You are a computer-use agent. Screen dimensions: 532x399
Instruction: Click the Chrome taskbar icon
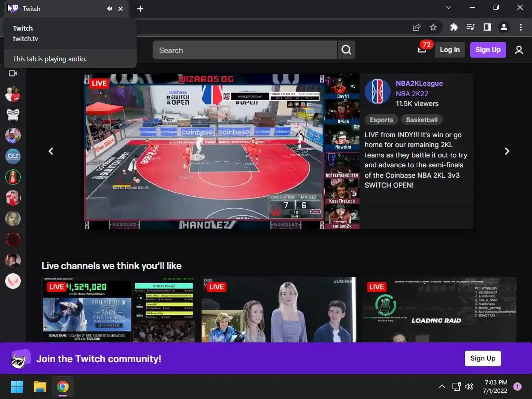tap(63, 387)
